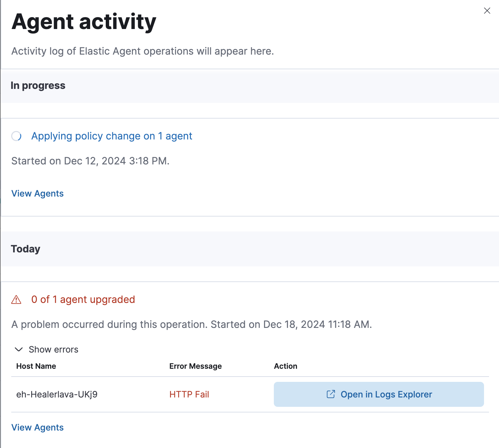Click the Action column header
This screenshot has height=448, width=499.
tap(286, 366)
